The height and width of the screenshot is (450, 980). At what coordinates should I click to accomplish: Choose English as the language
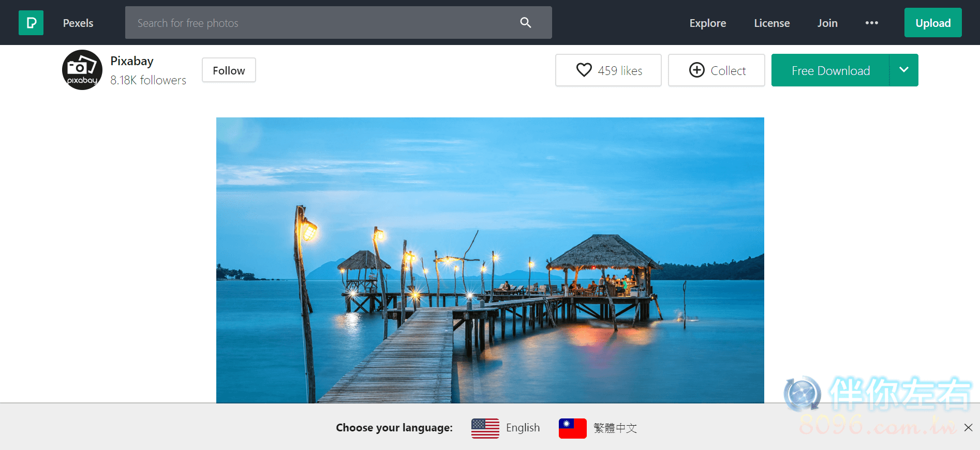[x=523, y=428]
